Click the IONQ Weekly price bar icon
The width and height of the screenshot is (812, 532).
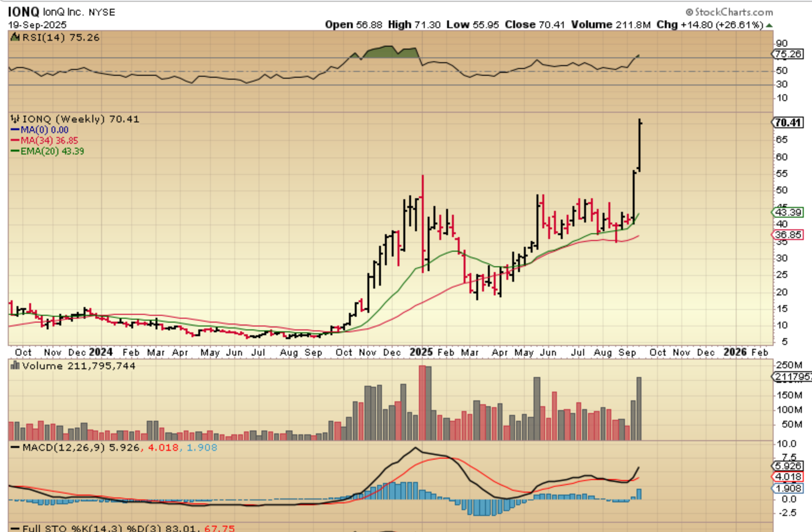point(15,119)
